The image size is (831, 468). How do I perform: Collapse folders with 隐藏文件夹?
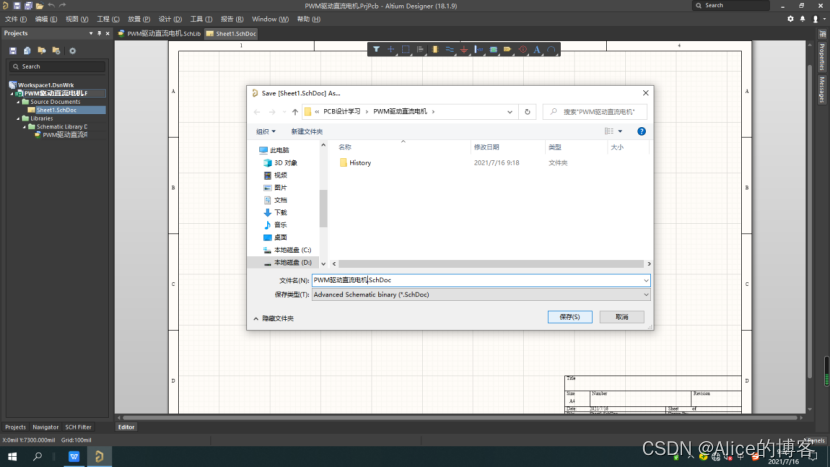click(273, 319)
